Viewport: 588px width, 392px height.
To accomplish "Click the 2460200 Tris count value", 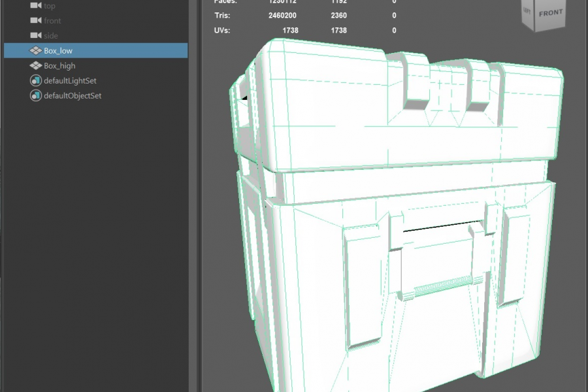I will pos(282,16).
